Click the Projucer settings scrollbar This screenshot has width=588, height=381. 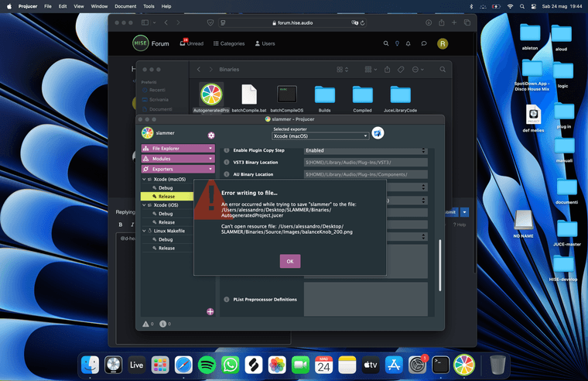click(440, 265)
